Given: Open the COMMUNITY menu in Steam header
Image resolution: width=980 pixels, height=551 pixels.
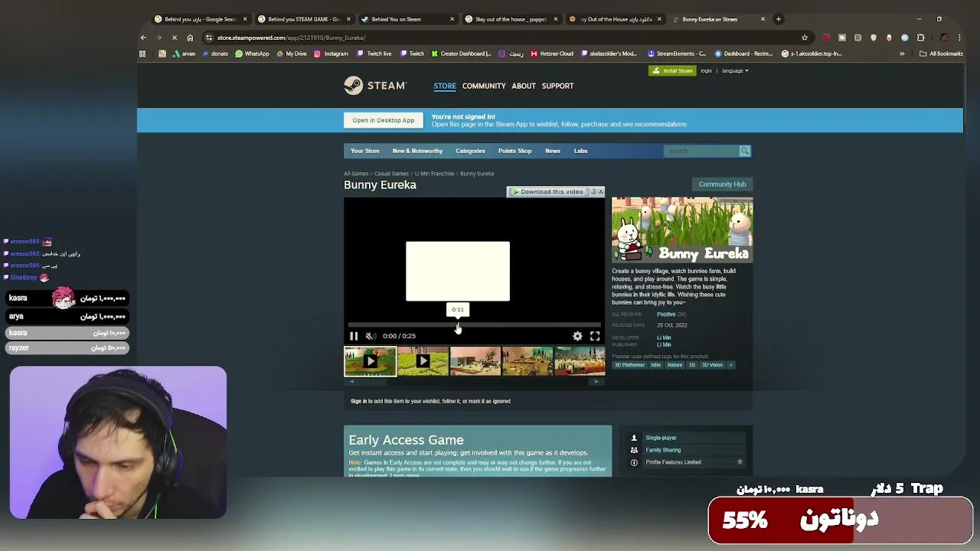Looking at the screenshot, I should [x=484, y=86].
